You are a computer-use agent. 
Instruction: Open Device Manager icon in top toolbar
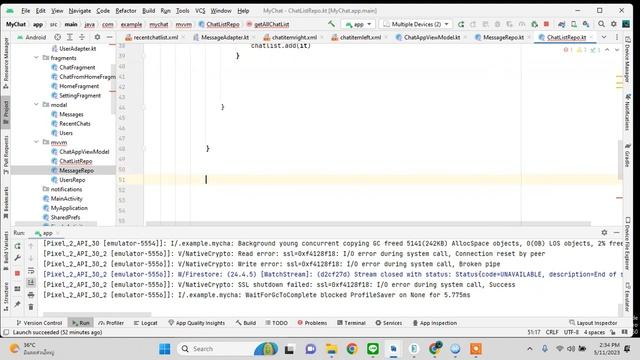click(574, 24)
